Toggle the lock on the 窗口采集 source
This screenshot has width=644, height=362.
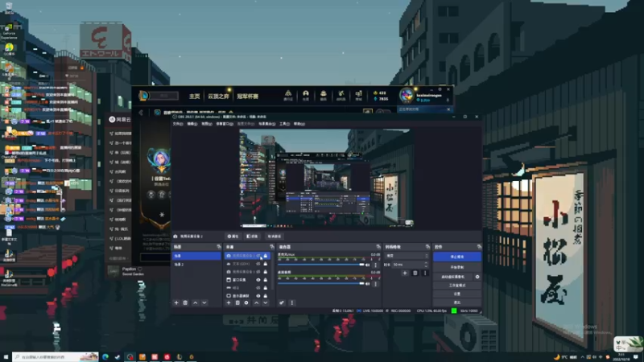point(266,280)
